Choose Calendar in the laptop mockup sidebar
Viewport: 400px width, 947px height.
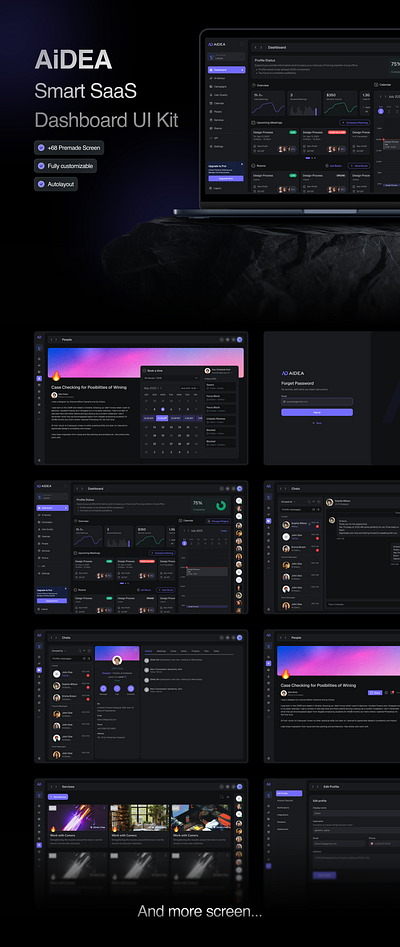218,103
